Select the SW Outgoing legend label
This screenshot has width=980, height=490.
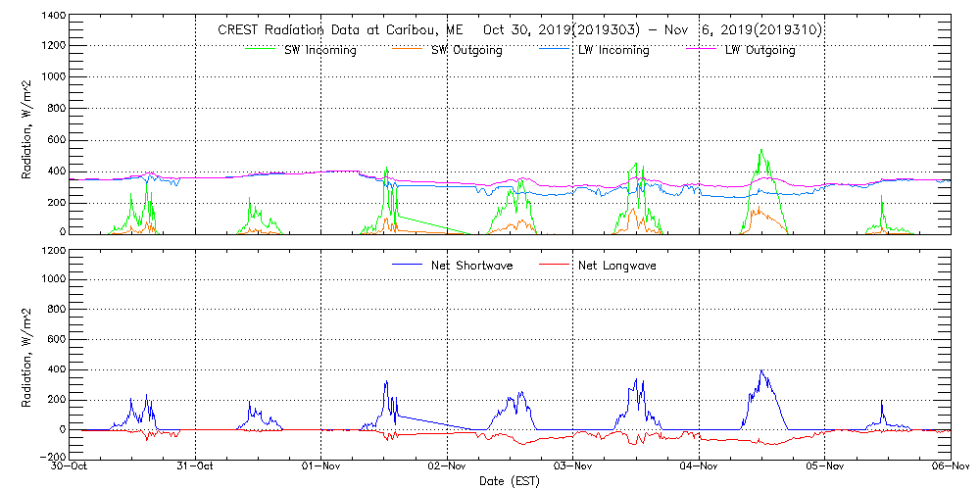[x=466, y=50]
